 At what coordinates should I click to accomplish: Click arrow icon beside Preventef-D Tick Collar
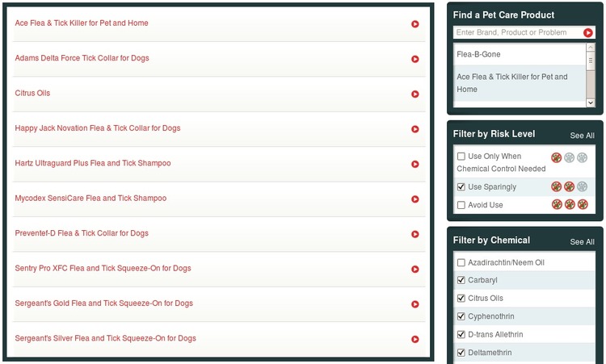pyautogui.click(x=415, y=235)
